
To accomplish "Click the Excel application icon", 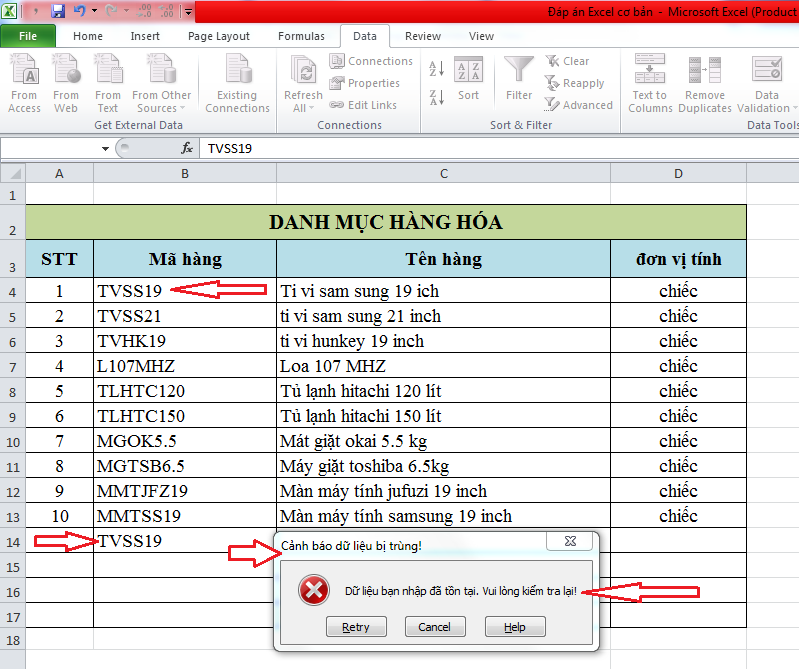I will [x=9, y=11].
